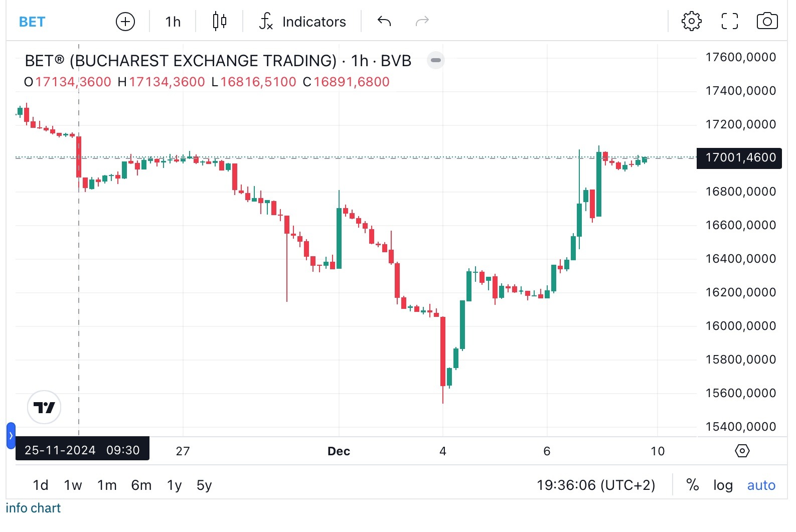Select the 5y date range
The image size is (796, 532).
point(204,485)
